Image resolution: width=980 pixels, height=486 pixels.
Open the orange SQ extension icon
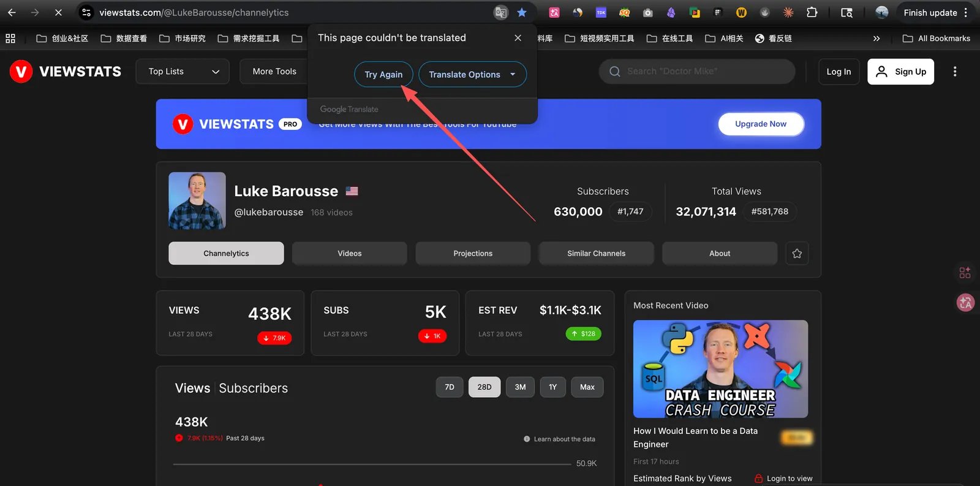point(624,12)
